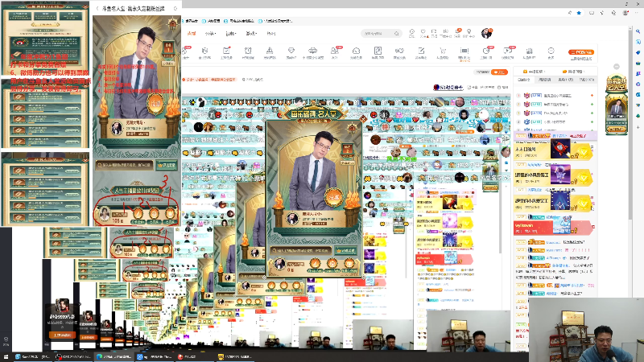The image size is (644, 362).
Task: Click green button beside input in left panel
Action: click(167, 165)
